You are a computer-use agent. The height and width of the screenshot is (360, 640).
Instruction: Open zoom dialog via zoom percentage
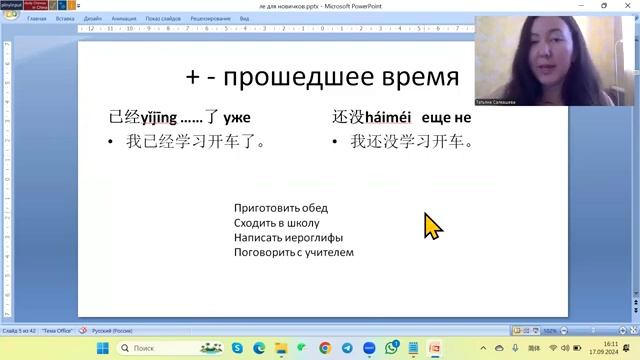point(550,331)
